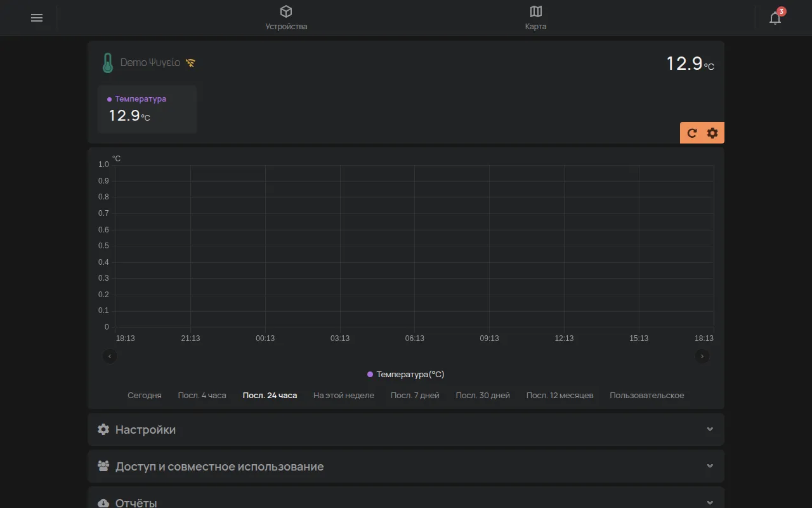This screenshot has width=812, height=508.
Task: Open the hamburger menu
Action: pos(37,18)
